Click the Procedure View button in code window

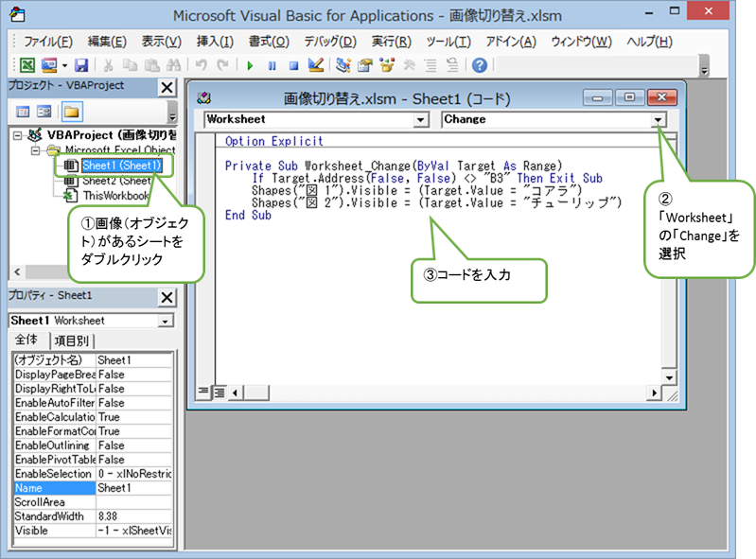pyautogui.click(x=203, y=392)
